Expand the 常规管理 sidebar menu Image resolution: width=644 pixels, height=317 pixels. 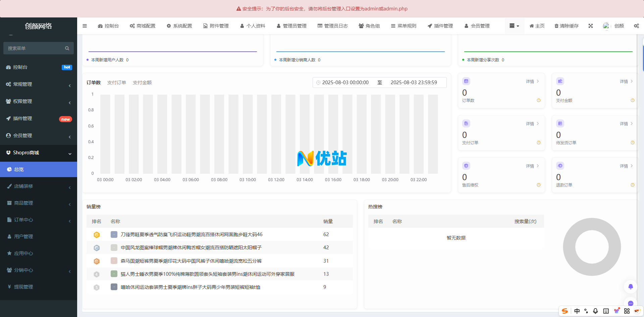tap(39, 84)
